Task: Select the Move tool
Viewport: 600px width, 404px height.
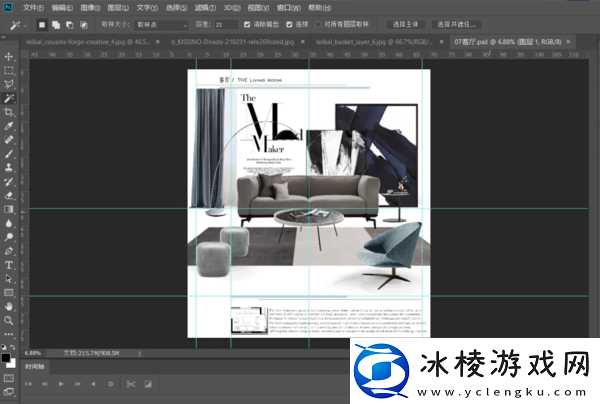Action: 8,57
